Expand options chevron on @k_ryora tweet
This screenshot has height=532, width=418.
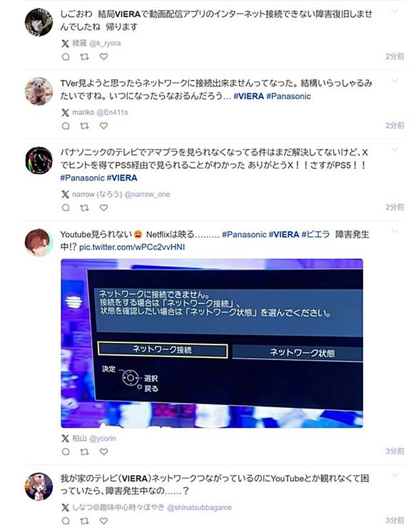[394, 11]
